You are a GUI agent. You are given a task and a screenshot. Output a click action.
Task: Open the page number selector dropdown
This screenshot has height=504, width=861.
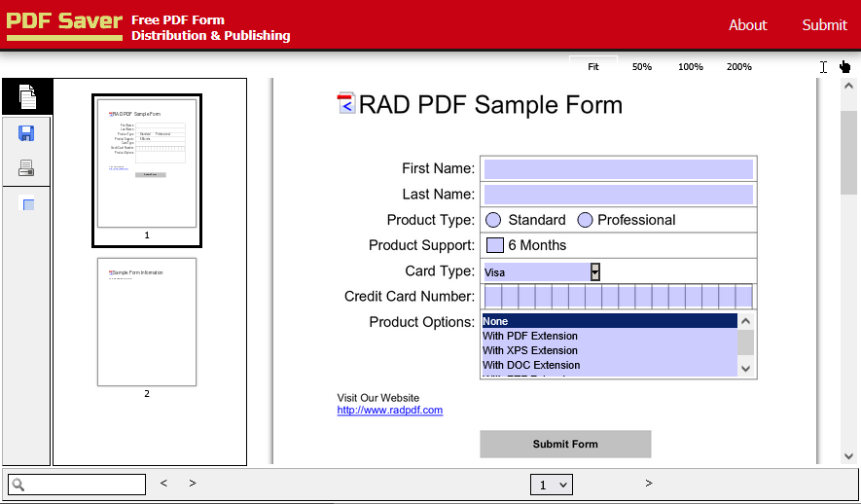pyautogui.click(x=552, y=485)
